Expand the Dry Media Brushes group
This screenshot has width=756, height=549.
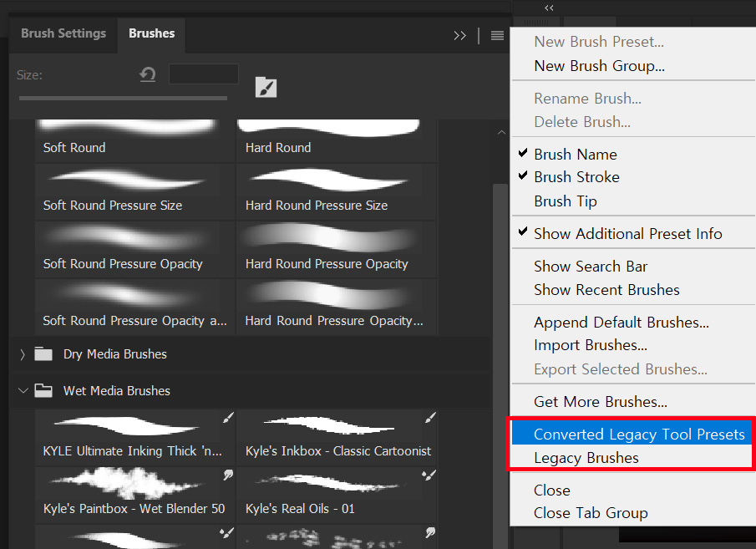coord(23,354)
